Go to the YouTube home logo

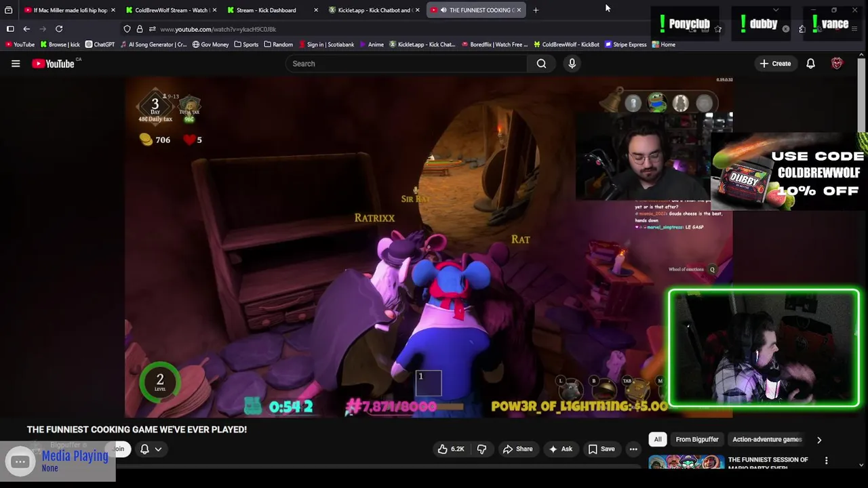tap(53, 64)
